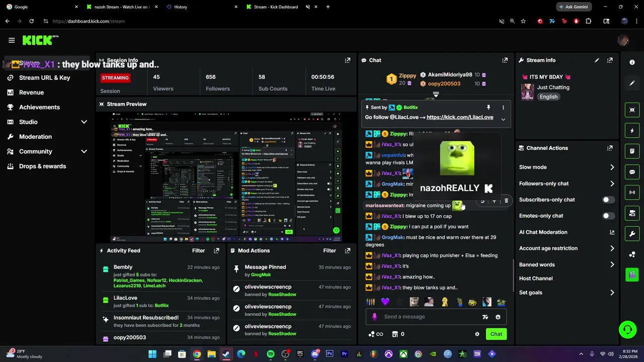The image size is (644, 362).
Task: Click the green Chat send button
Action: 496,334
